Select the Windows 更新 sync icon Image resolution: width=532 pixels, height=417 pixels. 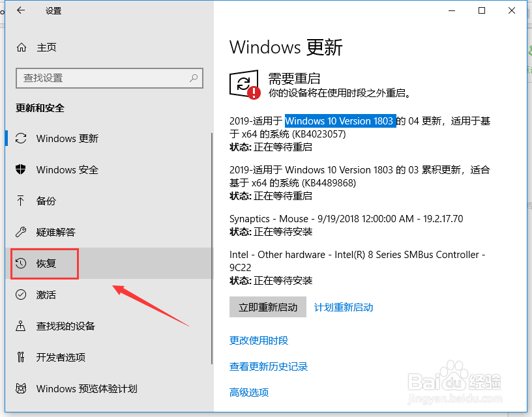click(21, 138)
